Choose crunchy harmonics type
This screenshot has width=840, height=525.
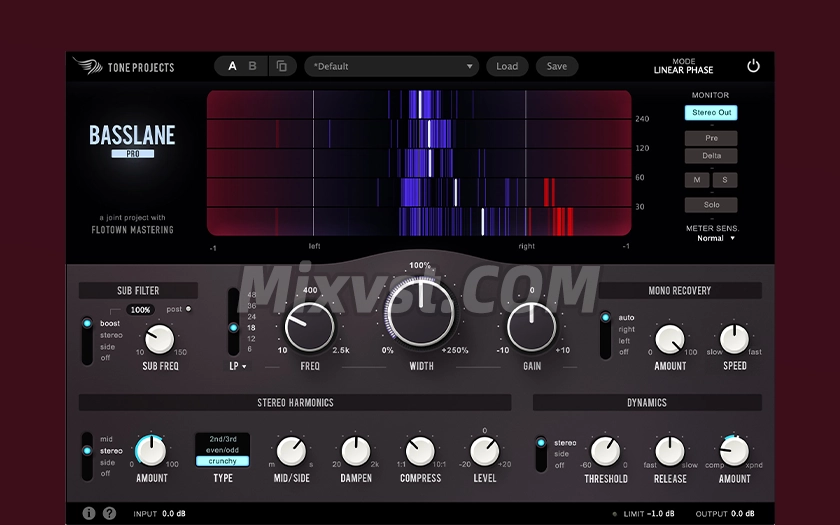[223, 461]
